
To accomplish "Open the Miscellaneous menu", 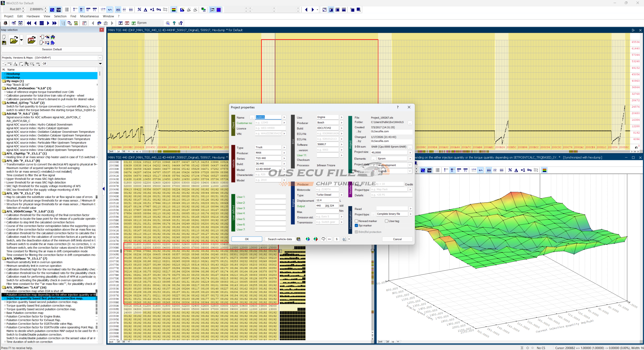I will (x=89, y=16).
